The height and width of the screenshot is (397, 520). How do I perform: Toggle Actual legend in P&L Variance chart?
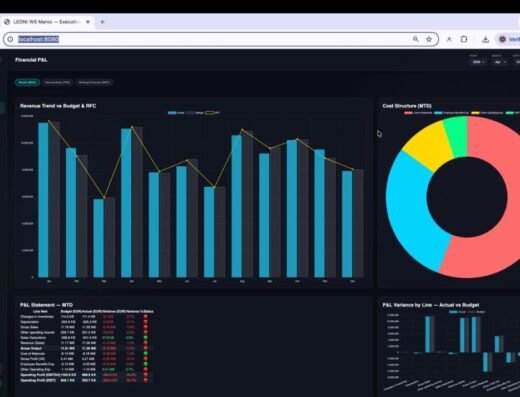click(x=457, y=312)
